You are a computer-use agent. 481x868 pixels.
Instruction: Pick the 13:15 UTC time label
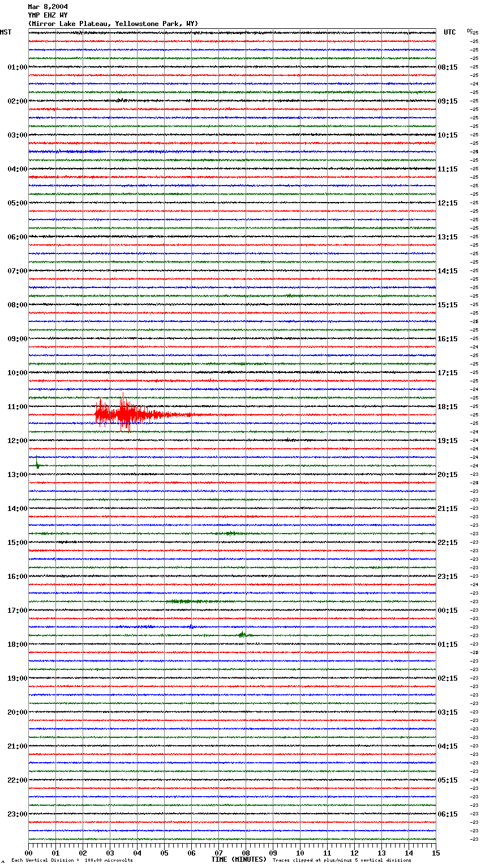[448, 237]
